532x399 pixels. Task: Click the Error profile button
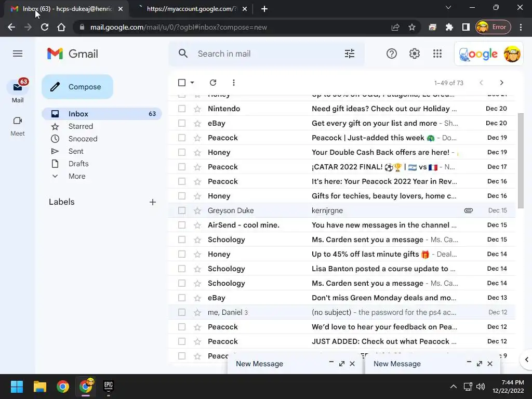coord(494,27)
